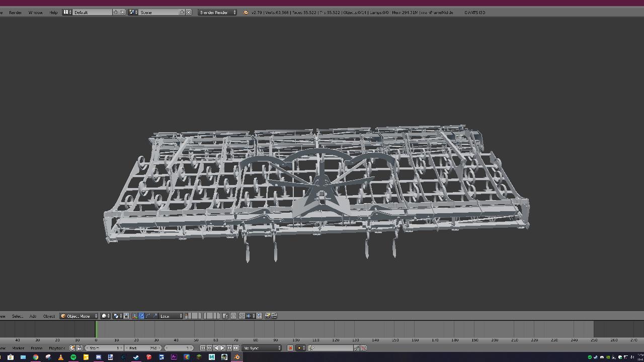
Task: Insert keyframe with key icon
Action: [357, 348]
